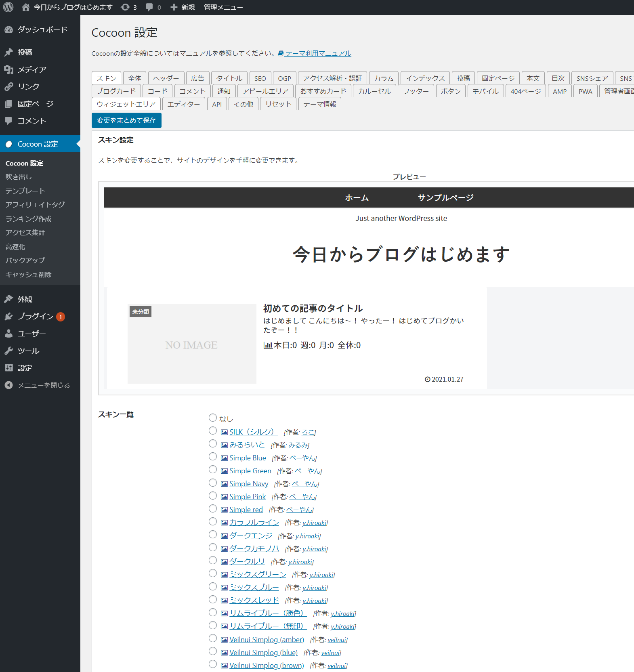Click image icon beside SILK skin
The width and height of the screenshot is (634, 672).
click(225, 432)
